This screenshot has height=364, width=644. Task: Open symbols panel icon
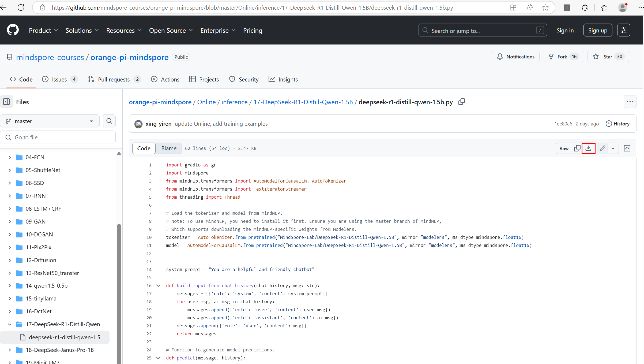tap(627, 148)
